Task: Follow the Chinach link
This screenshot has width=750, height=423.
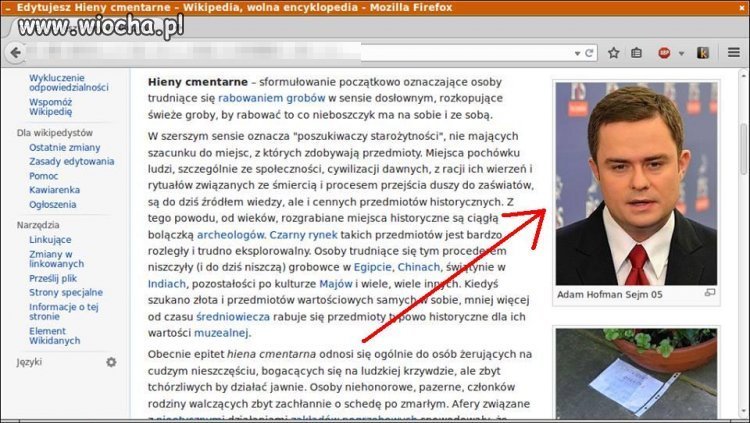Action: 419,267
